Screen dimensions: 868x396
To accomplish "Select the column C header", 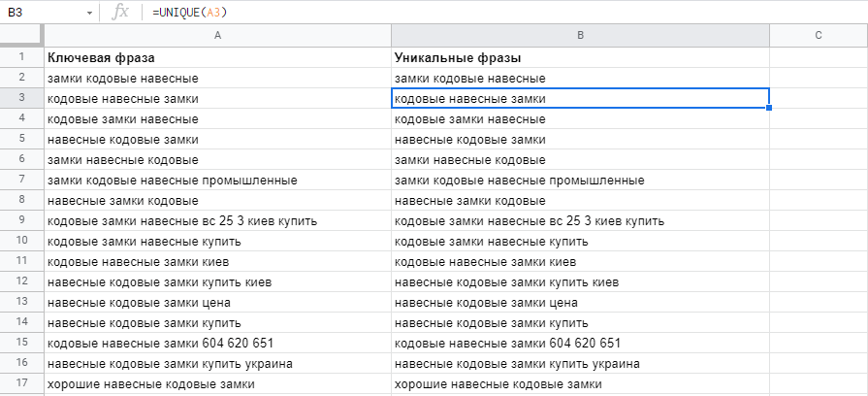I will coord(819,36).
